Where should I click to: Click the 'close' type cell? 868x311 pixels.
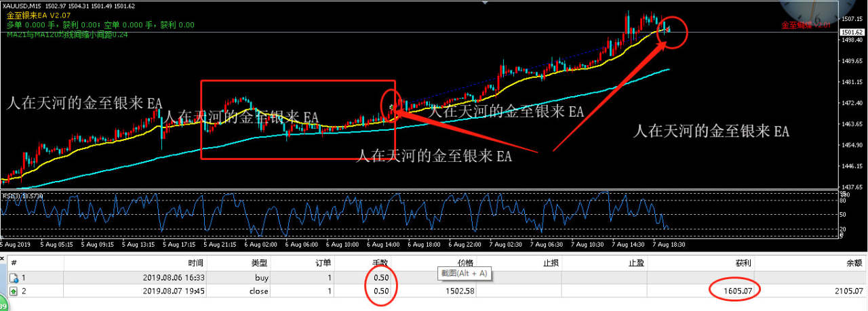pyautogui.click(x=259, y=291)
